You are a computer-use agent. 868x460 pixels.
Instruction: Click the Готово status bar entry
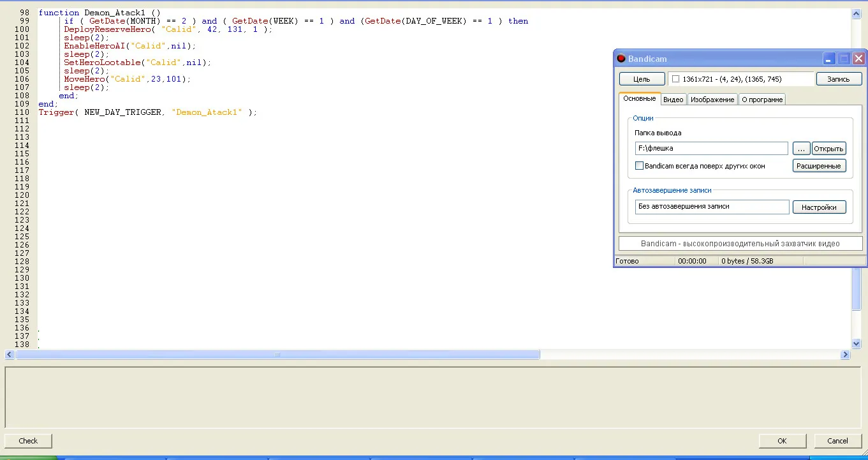tap(627, 261)
